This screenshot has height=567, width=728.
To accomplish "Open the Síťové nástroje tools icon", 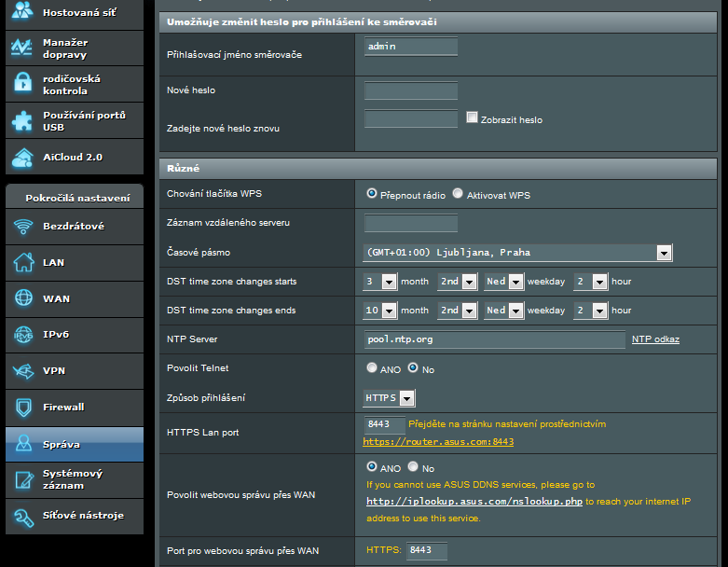I will pos(23,516).
